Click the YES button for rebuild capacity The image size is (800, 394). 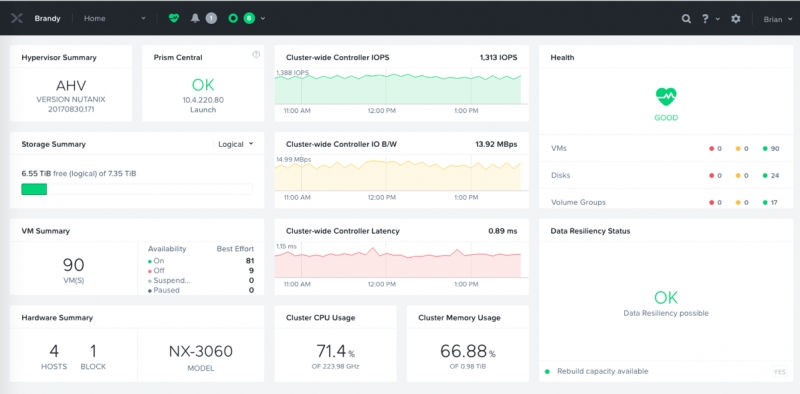click(x=780, y=372)
